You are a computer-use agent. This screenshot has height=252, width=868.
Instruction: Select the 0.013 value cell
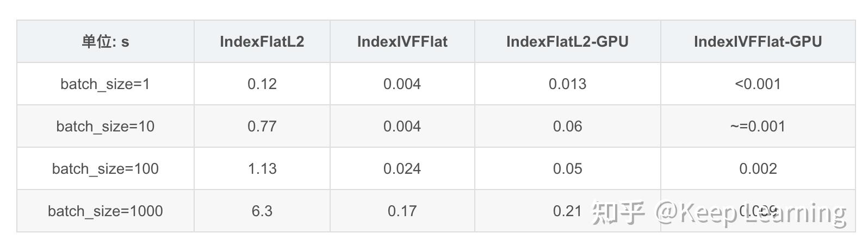click(x=567, y=84)
